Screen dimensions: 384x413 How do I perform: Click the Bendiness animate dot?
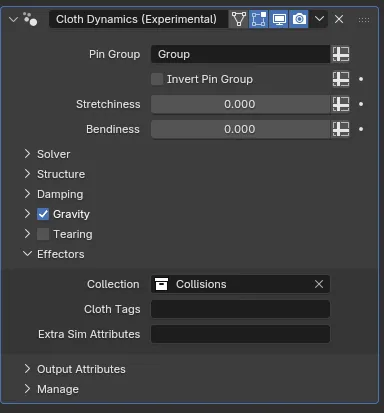pyautogui.click(x=361, y=129)
